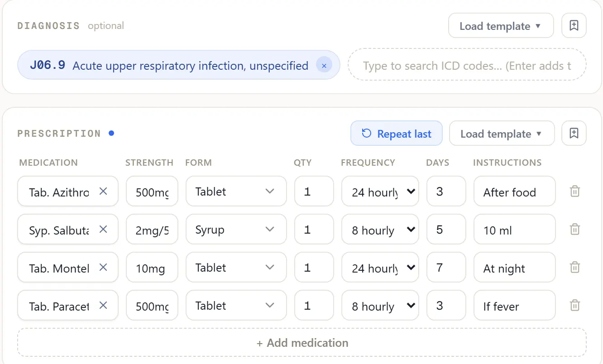The width and height of the screenshot is (603, 364).
Task: Open the Prescription Load template dropdown
Action: (502, 134)
